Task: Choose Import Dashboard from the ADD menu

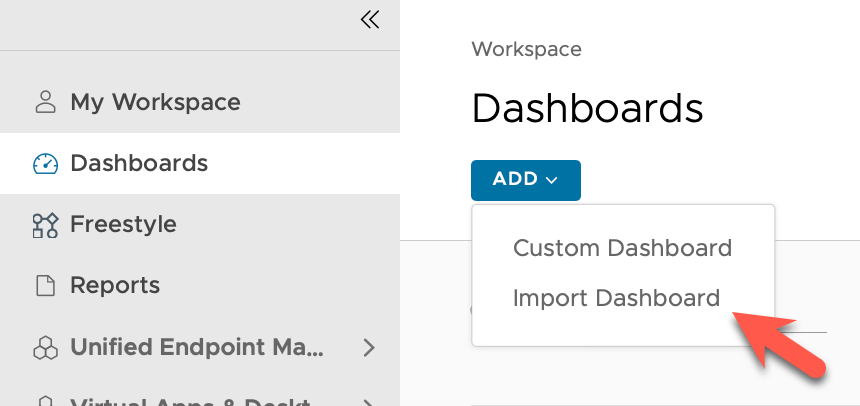Action: point(616,298)
